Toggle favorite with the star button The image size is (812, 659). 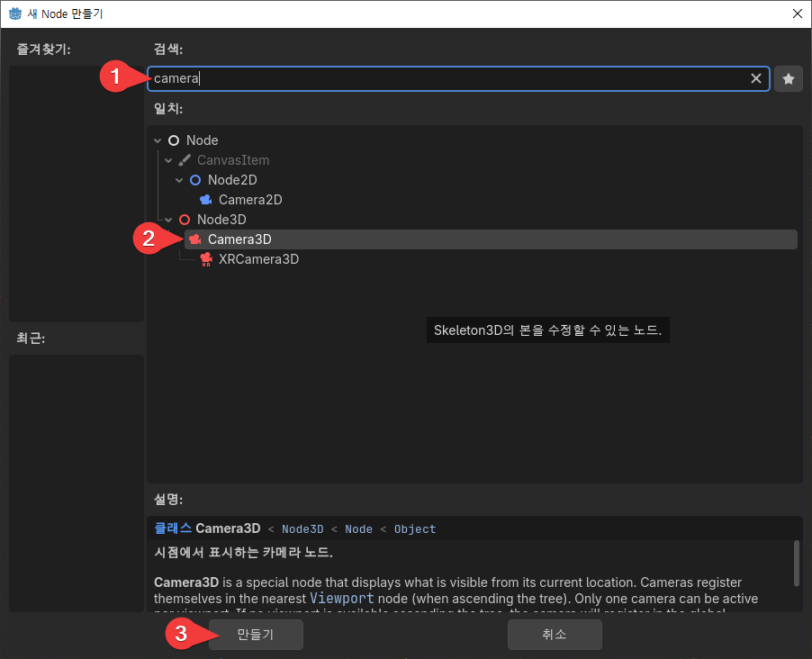(x=789, y=79)
